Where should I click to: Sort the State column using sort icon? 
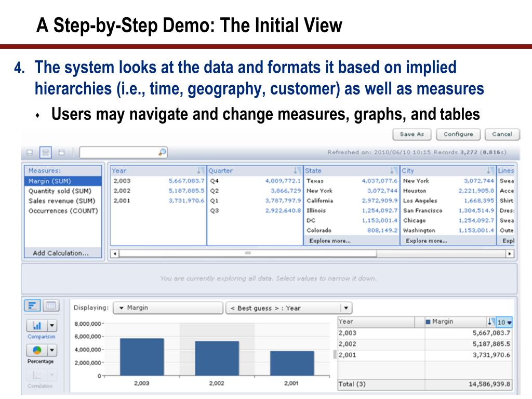click(393, 170)
